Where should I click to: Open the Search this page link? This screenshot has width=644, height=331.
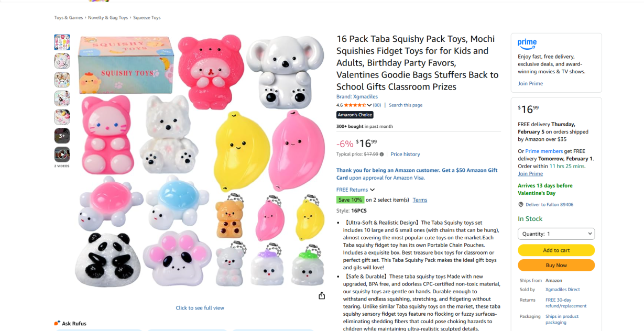pos(405,105)
